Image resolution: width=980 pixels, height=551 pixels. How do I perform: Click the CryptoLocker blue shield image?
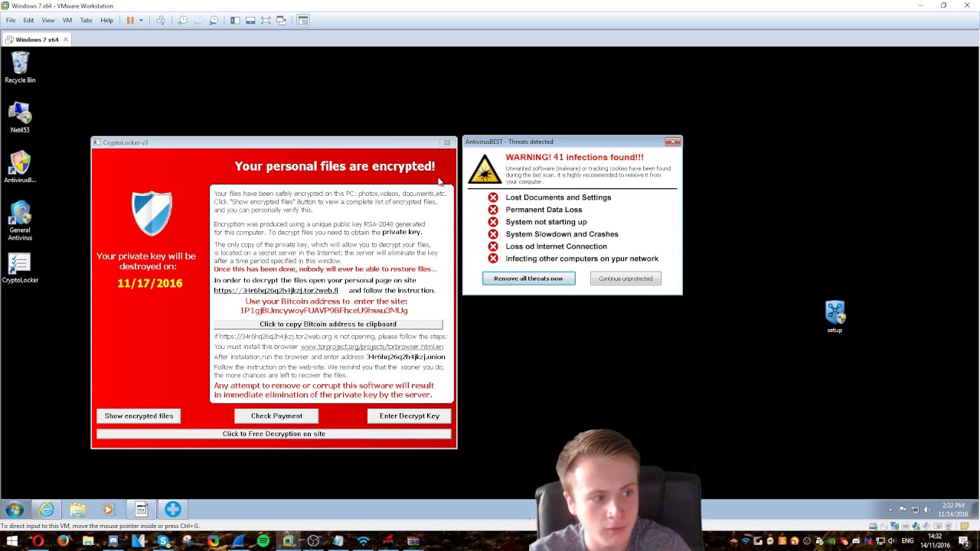(x=152, y=213)
